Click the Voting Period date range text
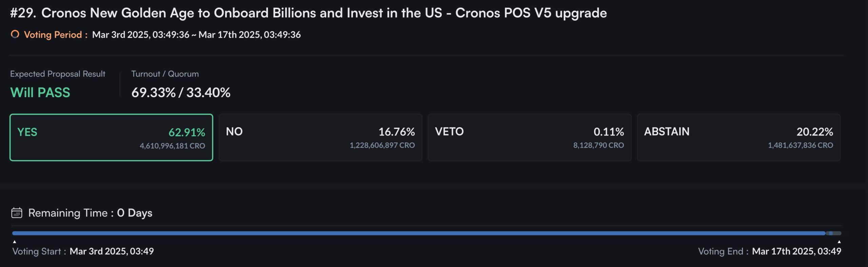868x267 pixels. click(196, 35)
